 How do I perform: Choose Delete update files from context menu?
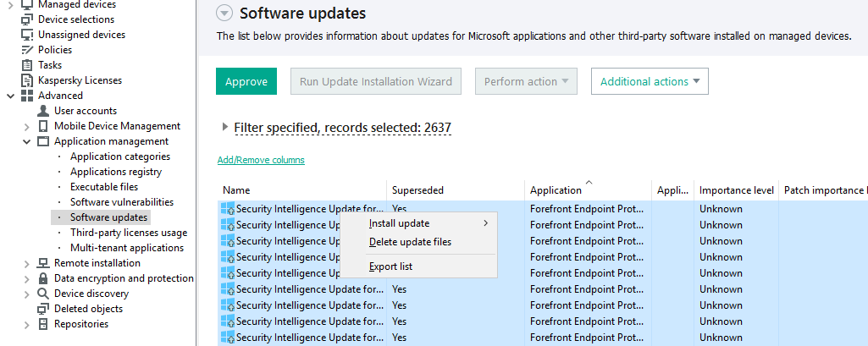pos(410,242)
